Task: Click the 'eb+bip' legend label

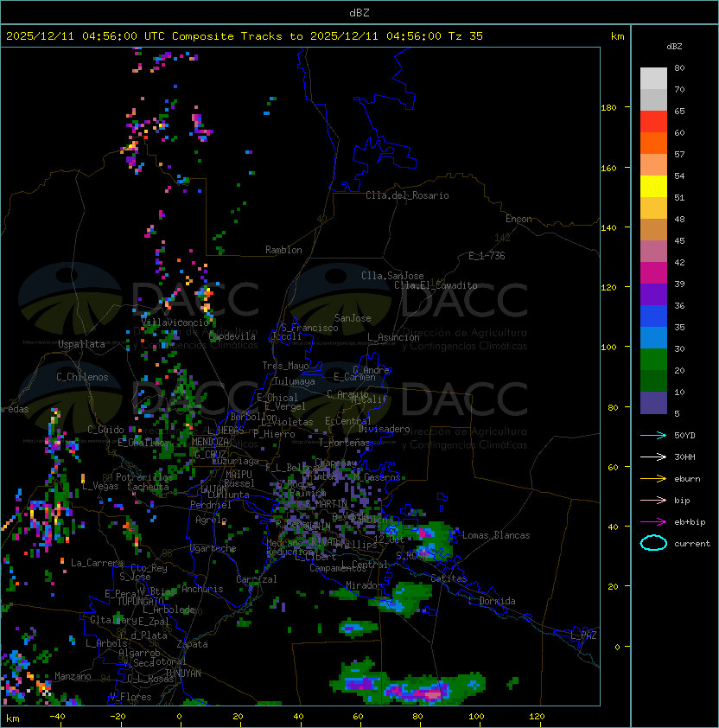Action: (x=690, y=522)
